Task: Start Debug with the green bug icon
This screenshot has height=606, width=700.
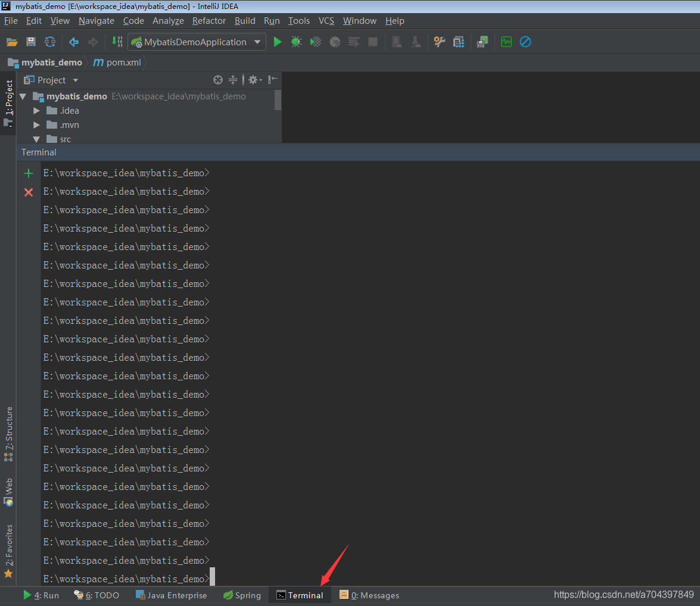Action: coord(297,42)
